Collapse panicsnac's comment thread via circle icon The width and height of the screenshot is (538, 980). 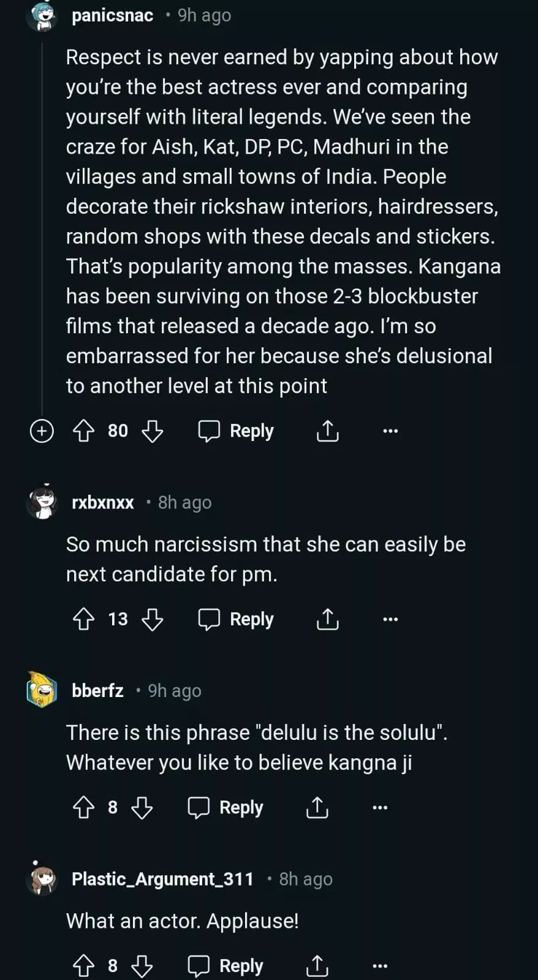pos(42,431)
